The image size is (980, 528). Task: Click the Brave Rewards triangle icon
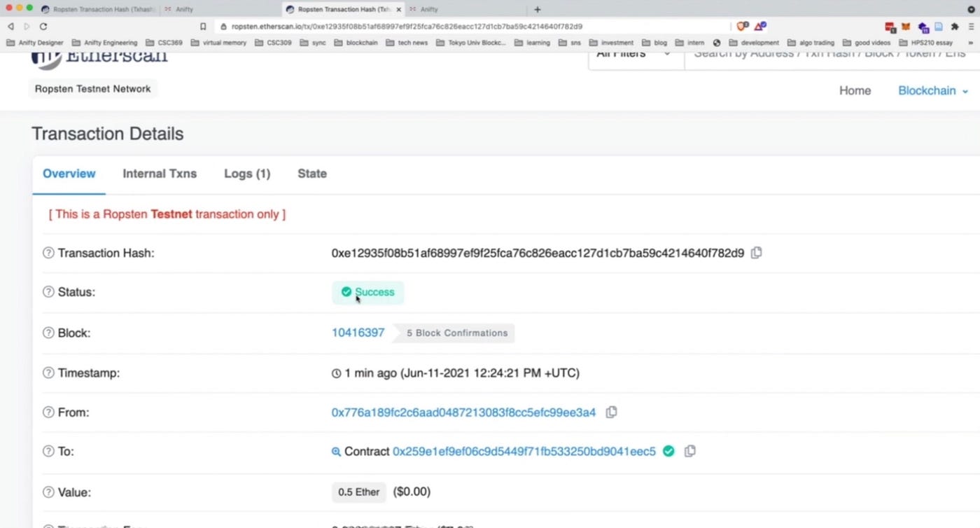pos(759,27)
